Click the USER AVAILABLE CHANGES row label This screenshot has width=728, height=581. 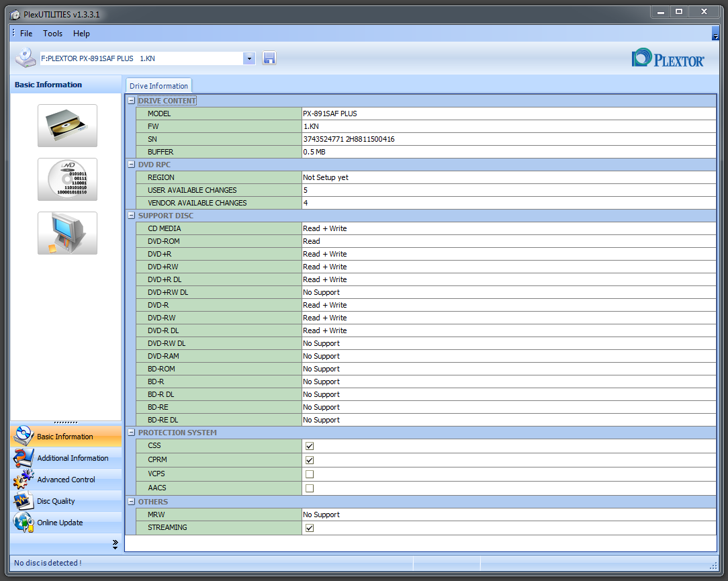pos(192,190)
